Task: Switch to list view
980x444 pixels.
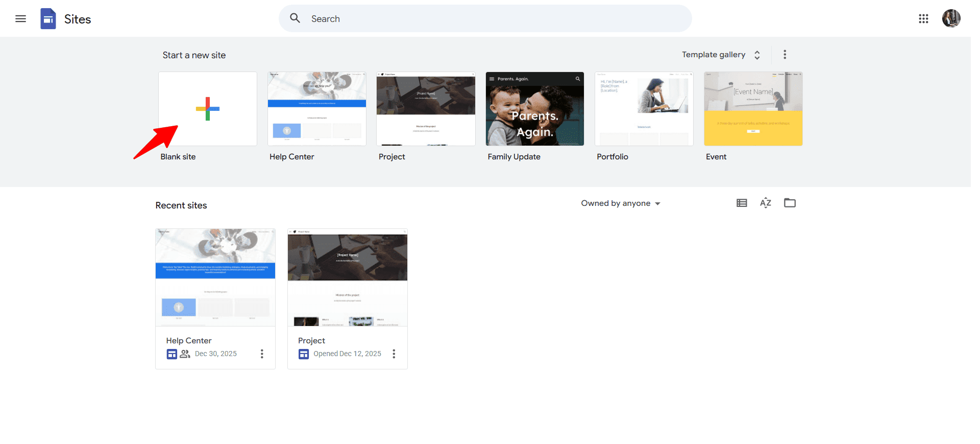Action: click(x=742, y=203)
